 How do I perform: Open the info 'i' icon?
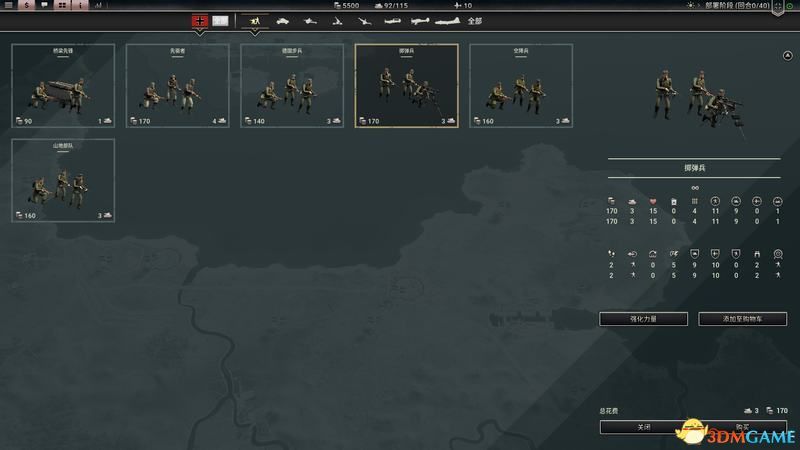(80, 5)
